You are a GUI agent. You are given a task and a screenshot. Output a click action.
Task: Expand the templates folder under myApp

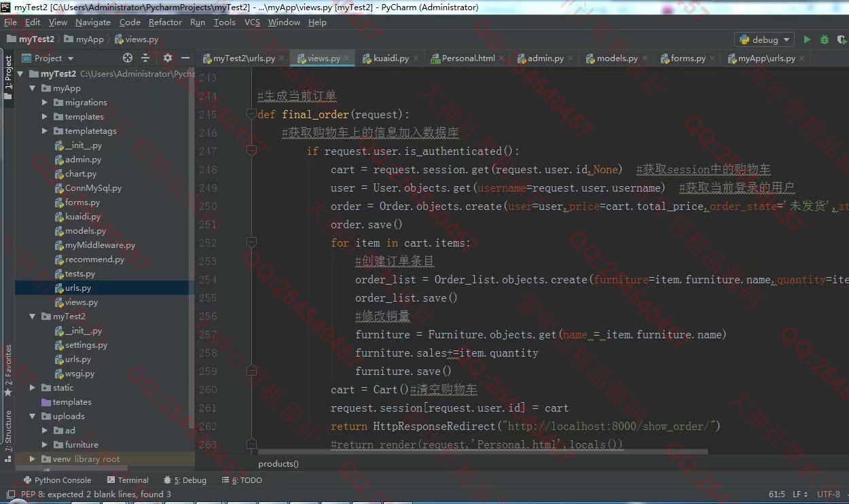45,117
